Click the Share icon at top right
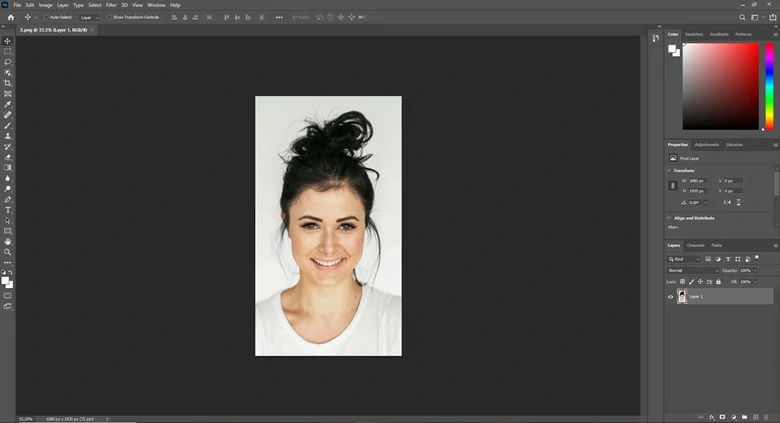 (x=773, y=17)
